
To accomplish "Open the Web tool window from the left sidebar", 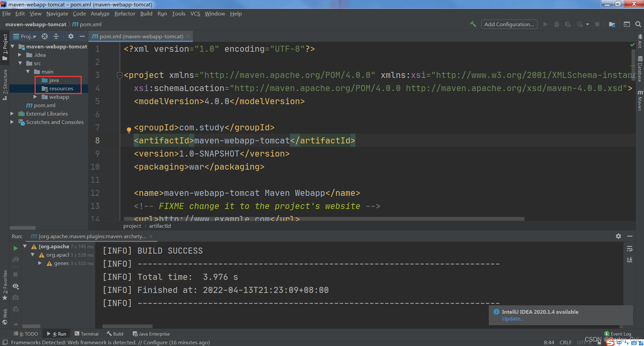I will pos(5,317).
